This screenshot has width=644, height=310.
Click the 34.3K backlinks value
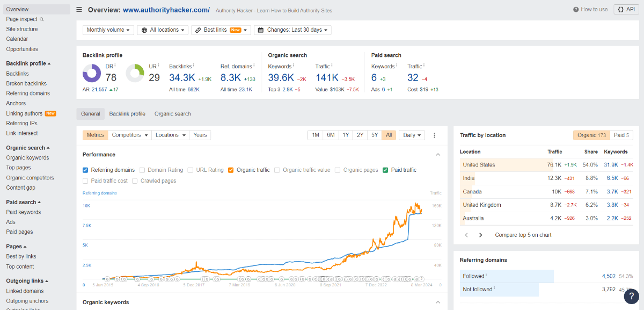point(182,77)
